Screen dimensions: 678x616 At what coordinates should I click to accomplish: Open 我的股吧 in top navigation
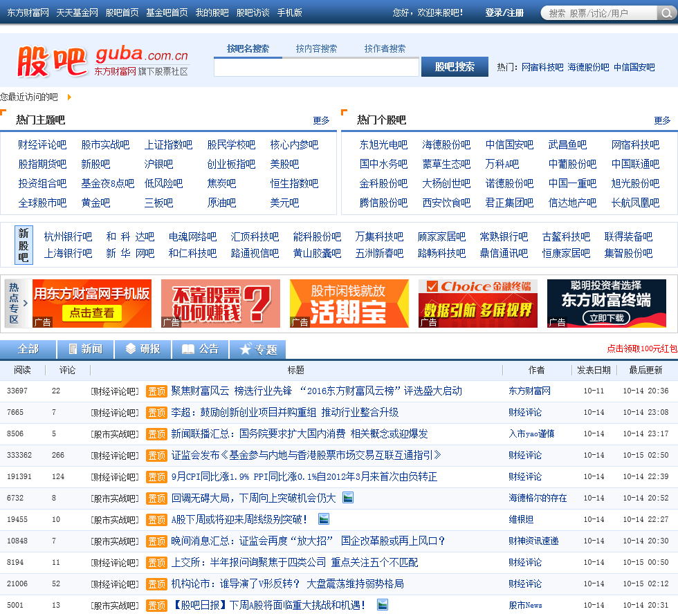212,12
